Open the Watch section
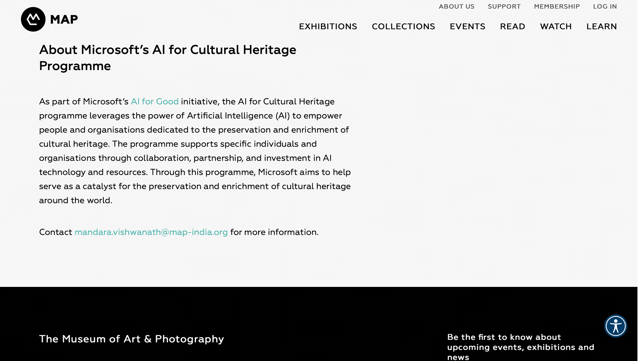The width and height of the screenshot is (644, 361). [x=556, y=27]
